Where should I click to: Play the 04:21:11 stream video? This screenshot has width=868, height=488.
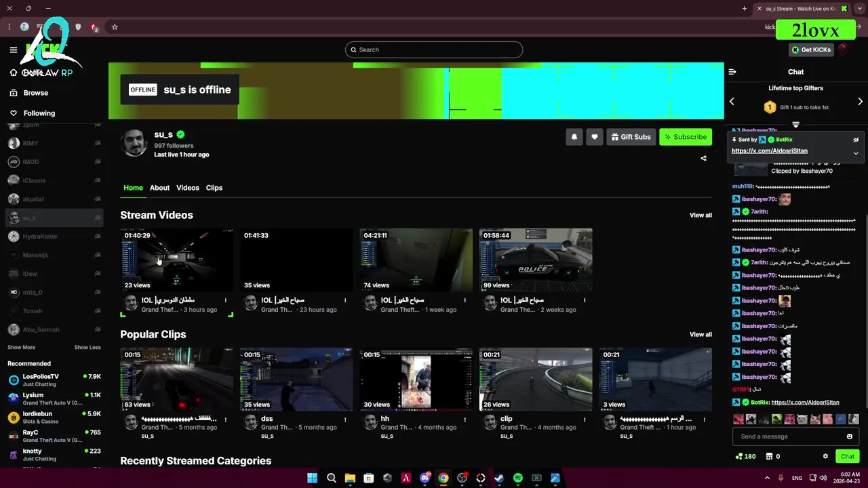(x=416, y=260)
